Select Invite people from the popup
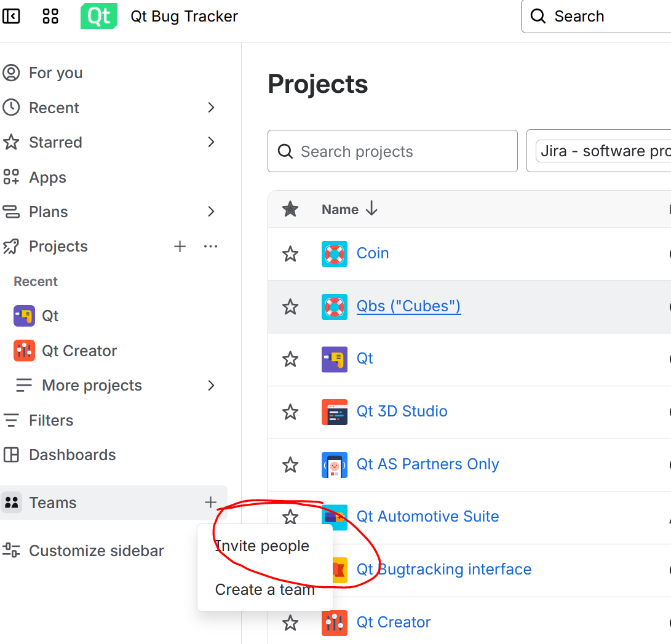 262,546
